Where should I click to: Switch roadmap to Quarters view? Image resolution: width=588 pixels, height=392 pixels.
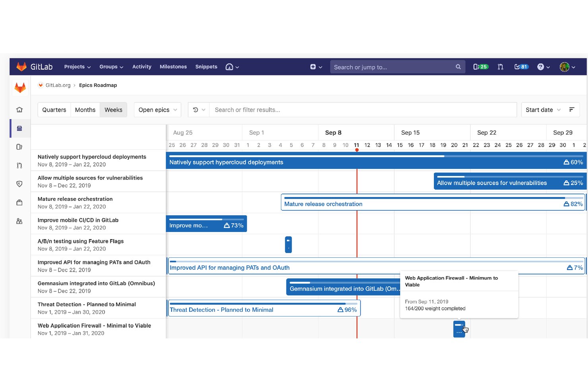(54, 110)
